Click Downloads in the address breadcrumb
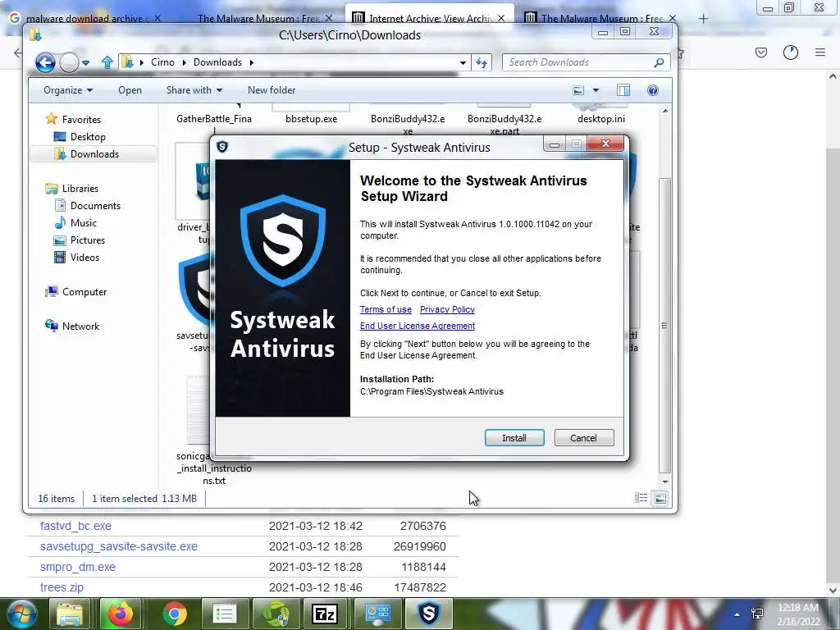The height and width of the screenshot is (630, 840). [x=217, y=62]
